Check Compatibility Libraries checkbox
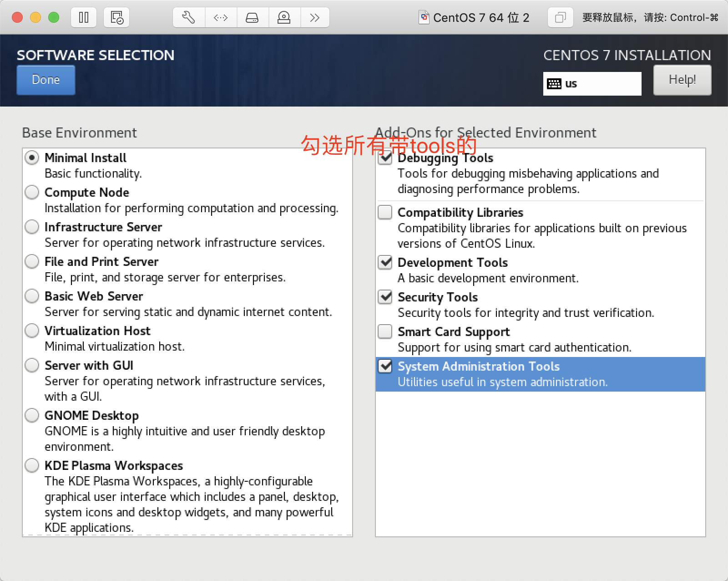The width and height of the screenshot is (728, 581). tap(385, 212)
